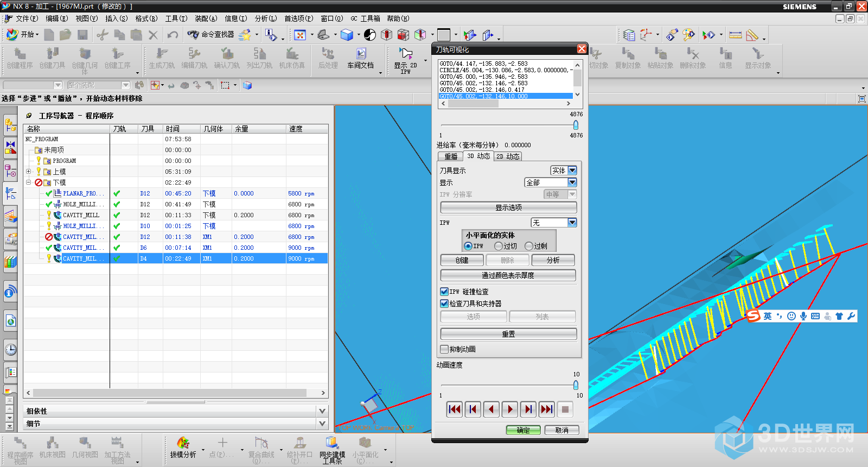Open the 开始 Start dropdown
This screenshot has height=467, width=868.
click(x=22, y=34)
